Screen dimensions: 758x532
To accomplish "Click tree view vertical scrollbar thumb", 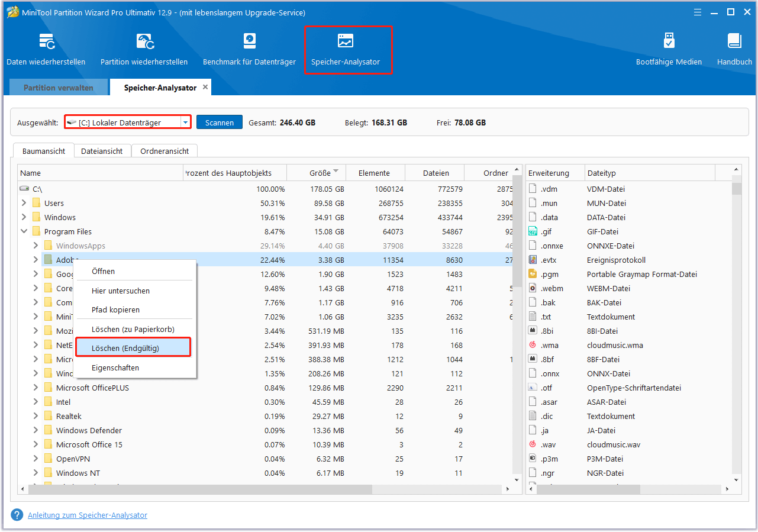I will tap(517, 231).
